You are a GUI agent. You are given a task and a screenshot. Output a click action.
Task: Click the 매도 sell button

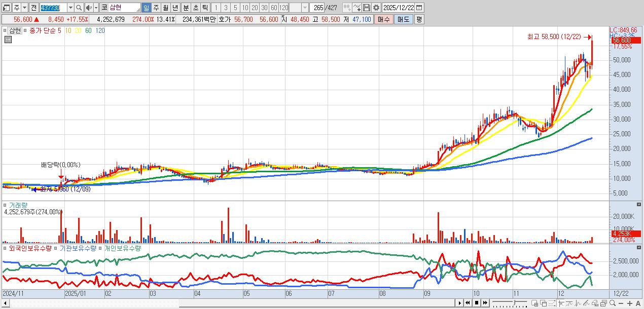[x=403, y=19]
